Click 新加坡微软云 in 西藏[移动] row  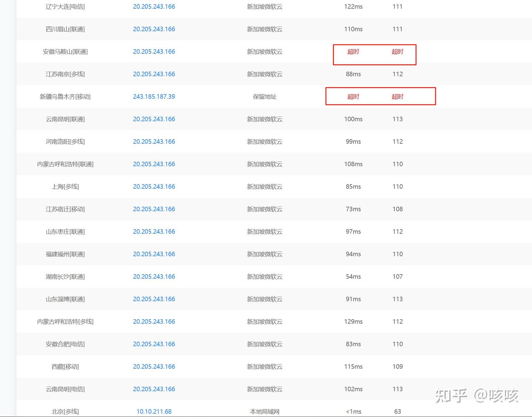click(x=265, y=367)
